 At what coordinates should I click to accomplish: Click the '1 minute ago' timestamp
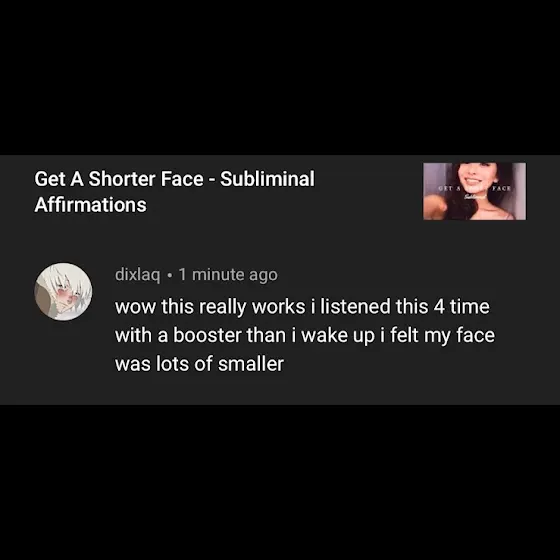point(228,275)
